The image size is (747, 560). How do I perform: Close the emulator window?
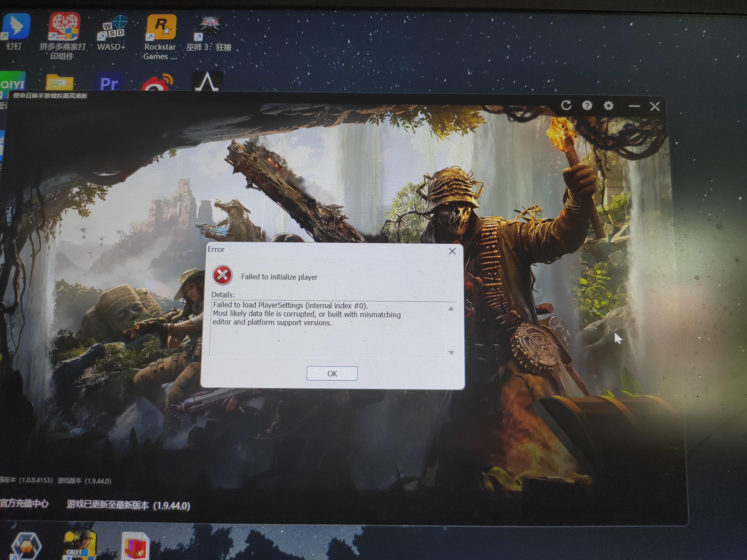click(x=655, y=106)
